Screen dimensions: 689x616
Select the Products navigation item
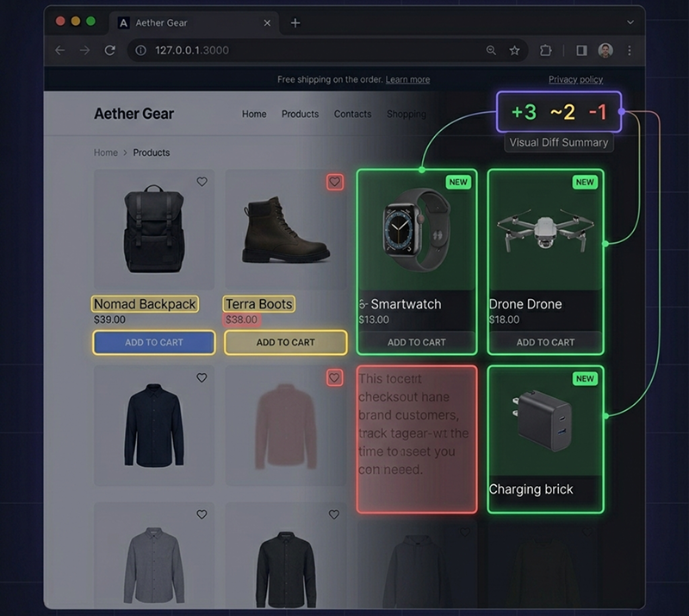point(300,114)
